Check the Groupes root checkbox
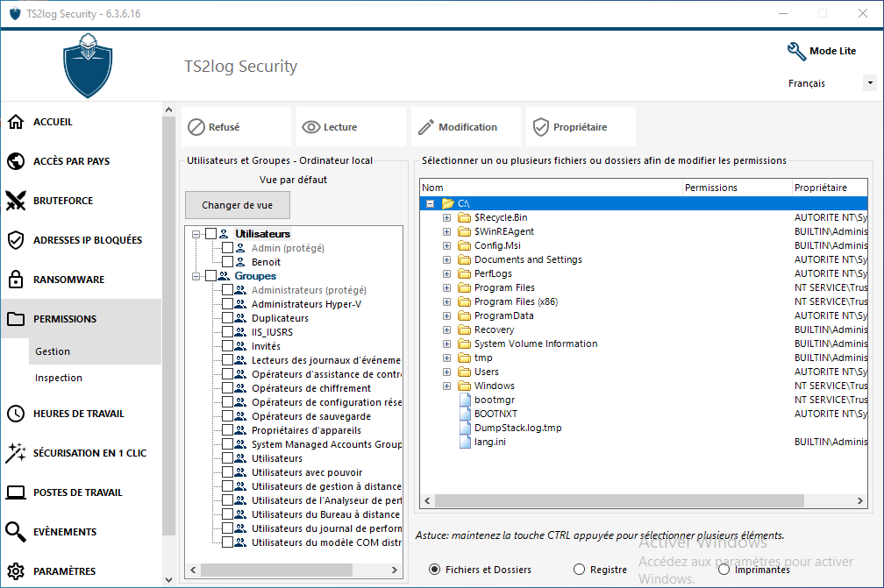Image resolution: width=884 pixels, height=588 pixels. coord(210,276)
